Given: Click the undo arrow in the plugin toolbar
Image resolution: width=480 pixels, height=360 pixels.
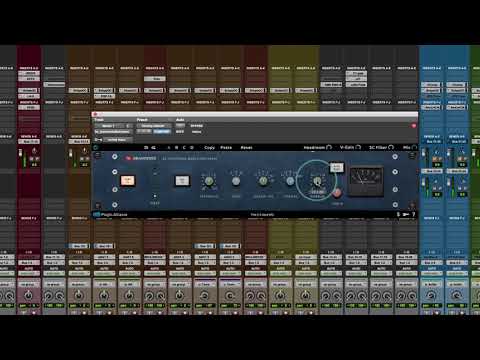Looking at the screenshot, I should click(146, 147).
